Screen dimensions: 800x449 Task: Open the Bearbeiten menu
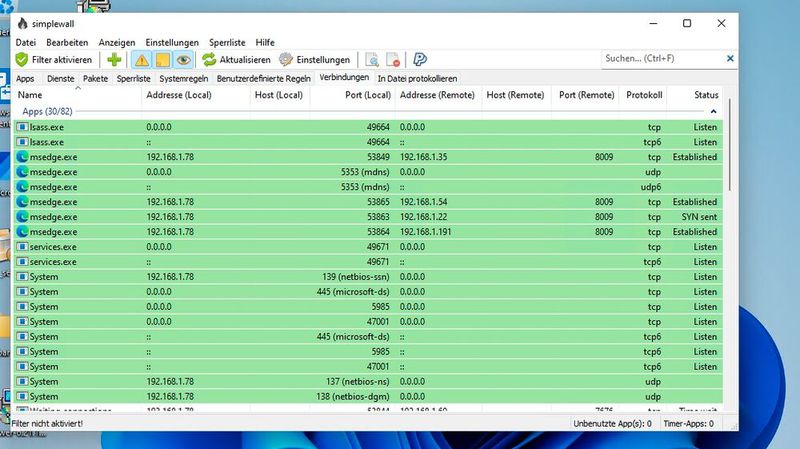(67, 42)
